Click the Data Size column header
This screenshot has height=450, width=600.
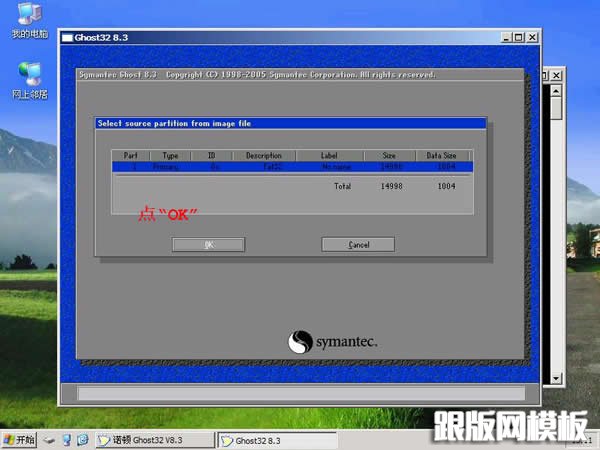point(442,155)
